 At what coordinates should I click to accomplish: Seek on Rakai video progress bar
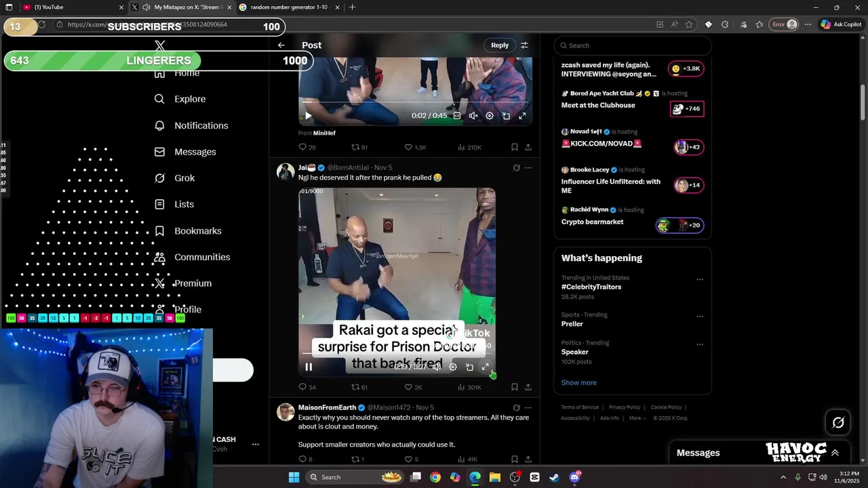[397, 353]
